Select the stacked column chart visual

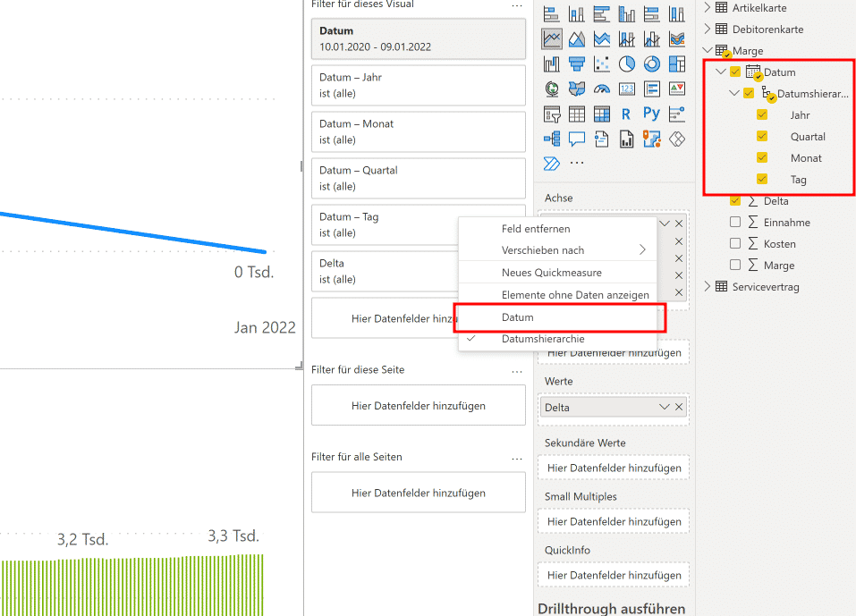tap(577, 14)
